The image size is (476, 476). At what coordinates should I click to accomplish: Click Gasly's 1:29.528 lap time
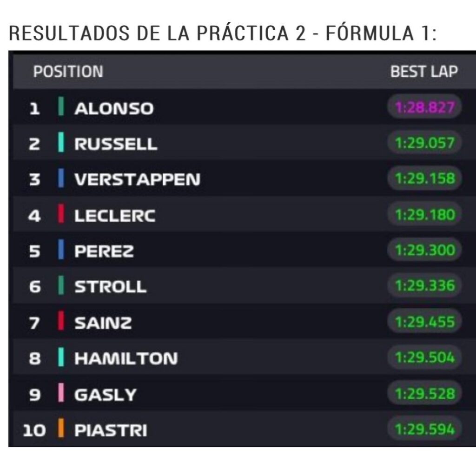tap(424, 393)
